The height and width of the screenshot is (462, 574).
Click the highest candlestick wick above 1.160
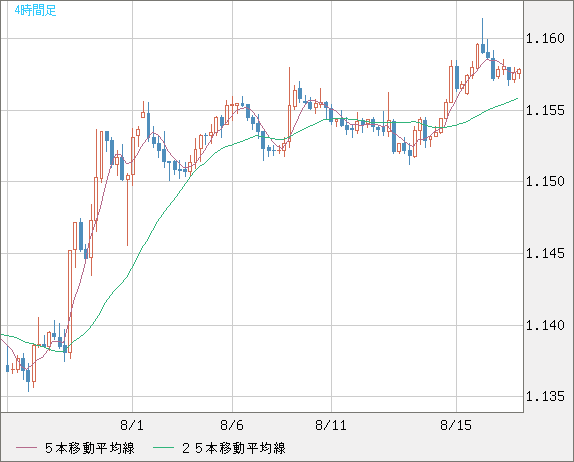click(x=482, y=31)
